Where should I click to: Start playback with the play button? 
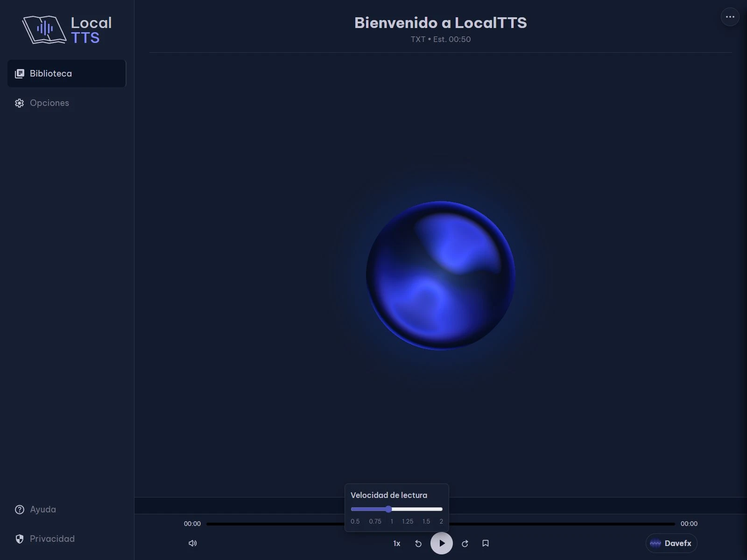pyautogui.click(x=442, y=543)
